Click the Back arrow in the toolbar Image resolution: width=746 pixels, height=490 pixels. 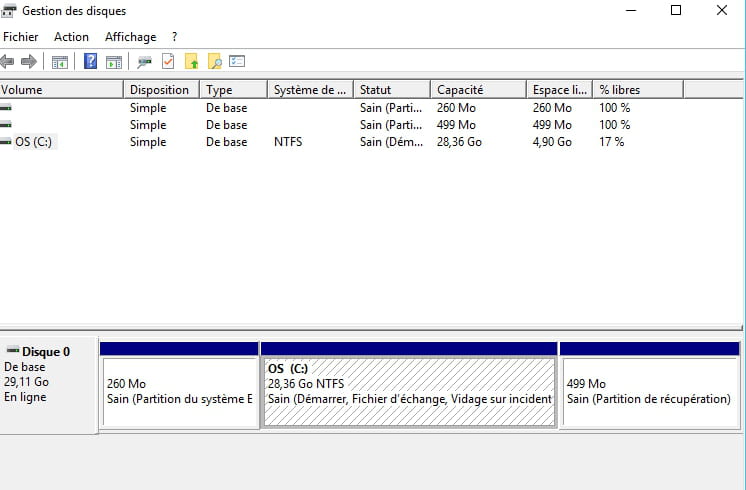point(8,62)
